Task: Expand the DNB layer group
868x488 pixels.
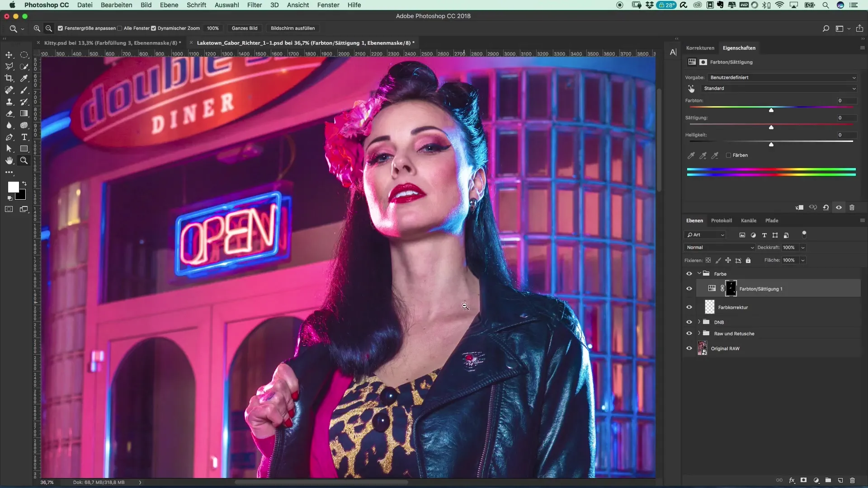Action: pos(699,322)
